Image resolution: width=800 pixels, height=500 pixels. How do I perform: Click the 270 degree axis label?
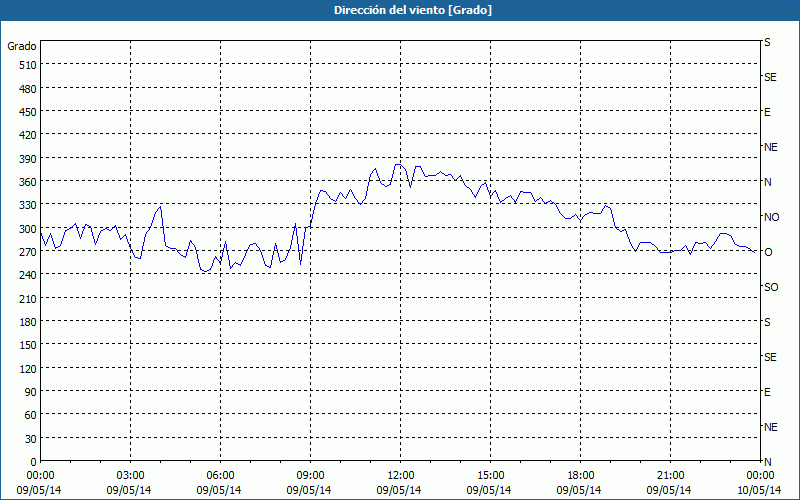click(x=29, y=253)
